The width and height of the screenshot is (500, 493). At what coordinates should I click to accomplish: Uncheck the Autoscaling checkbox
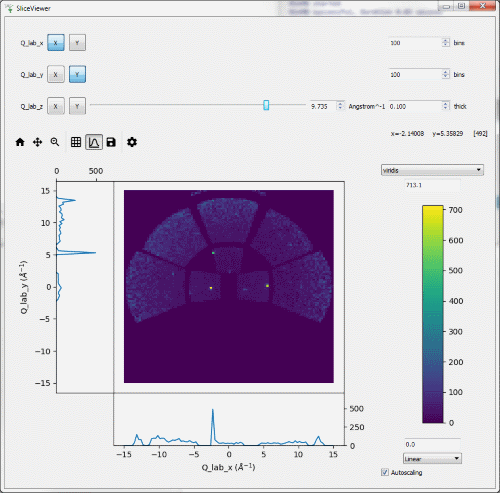[385, 472]
